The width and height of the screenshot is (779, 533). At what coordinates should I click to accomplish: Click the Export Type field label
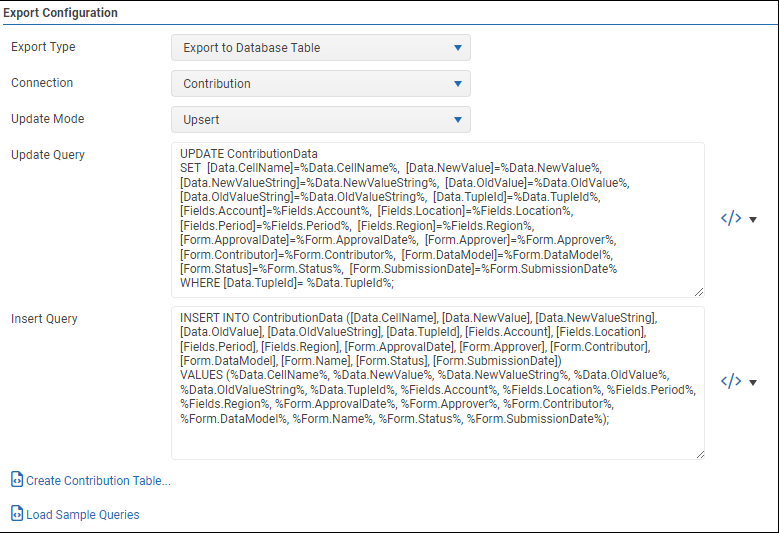click(43, 47)
